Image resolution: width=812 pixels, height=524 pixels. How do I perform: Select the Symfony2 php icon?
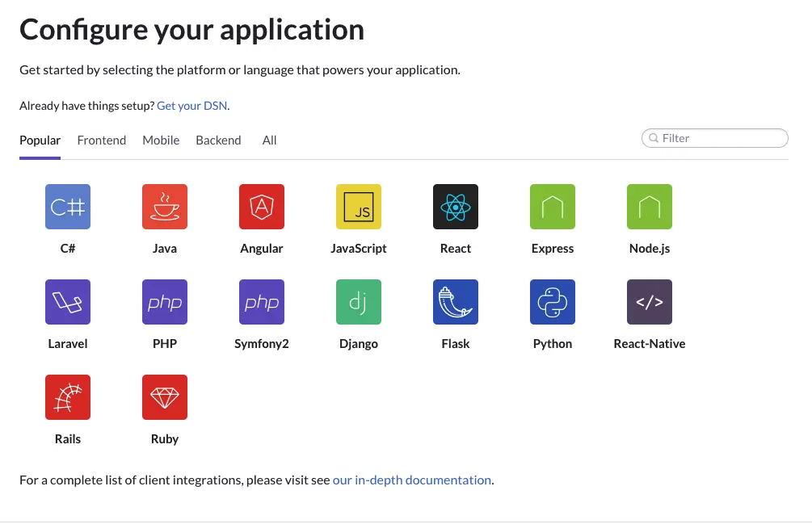[x=262, y=302]
